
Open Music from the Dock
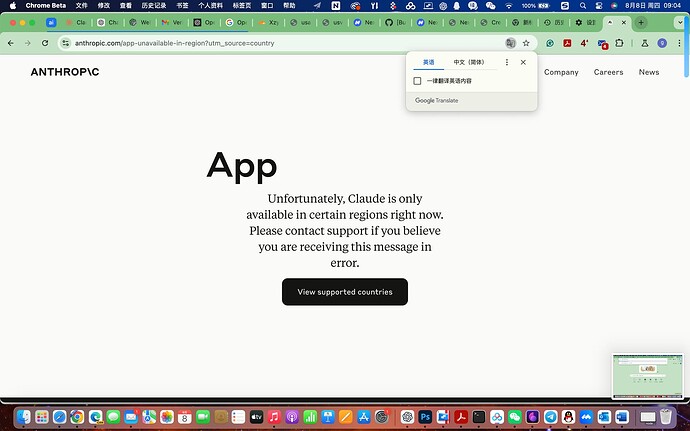pos(274,416)
